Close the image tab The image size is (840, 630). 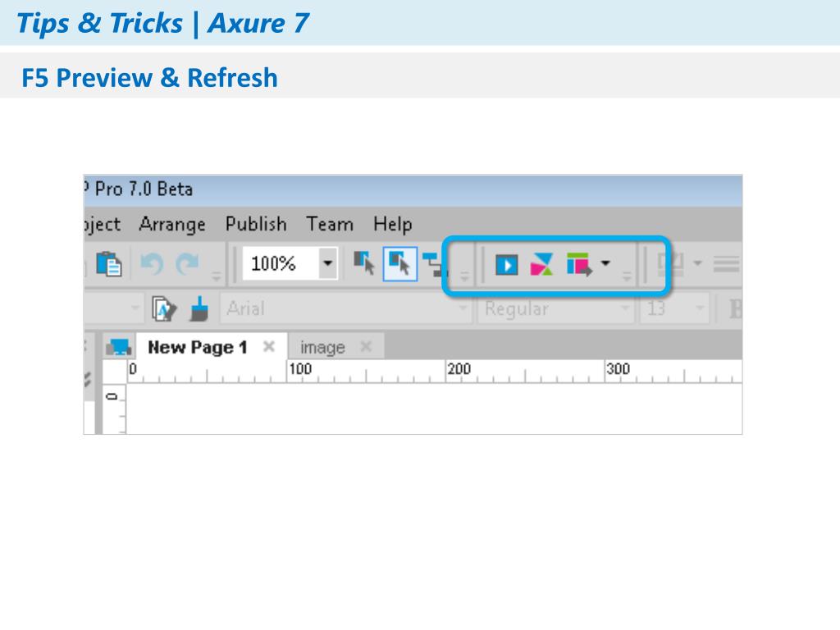pyautogui.click(x=366, y=347)
